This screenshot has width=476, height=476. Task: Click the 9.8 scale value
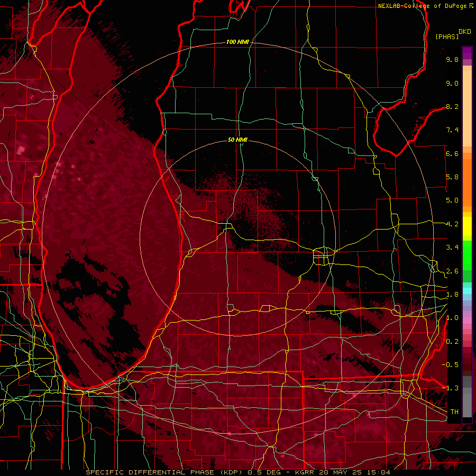452,59
